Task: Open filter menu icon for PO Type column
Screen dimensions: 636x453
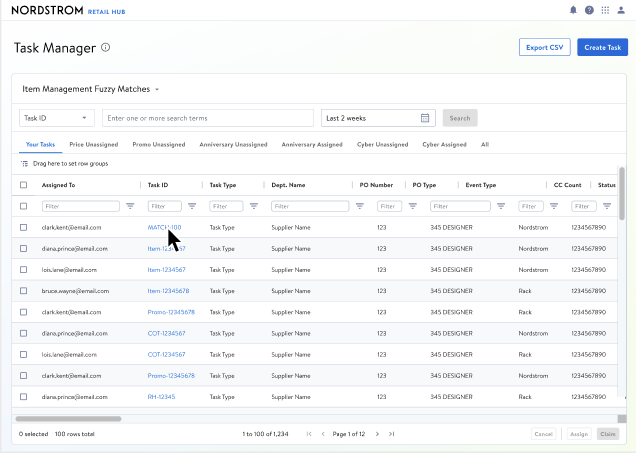Action: click(501, 206)
